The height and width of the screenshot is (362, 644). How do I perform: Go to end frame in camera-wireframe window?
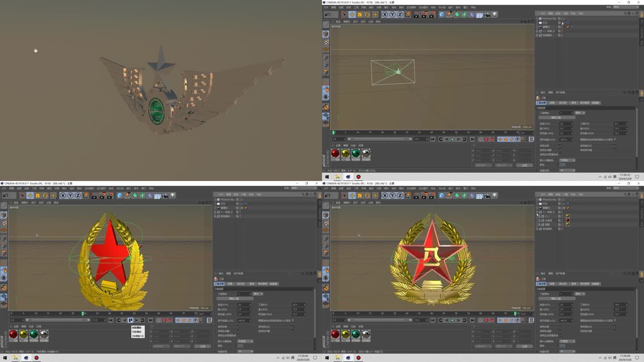coord(473,139)
